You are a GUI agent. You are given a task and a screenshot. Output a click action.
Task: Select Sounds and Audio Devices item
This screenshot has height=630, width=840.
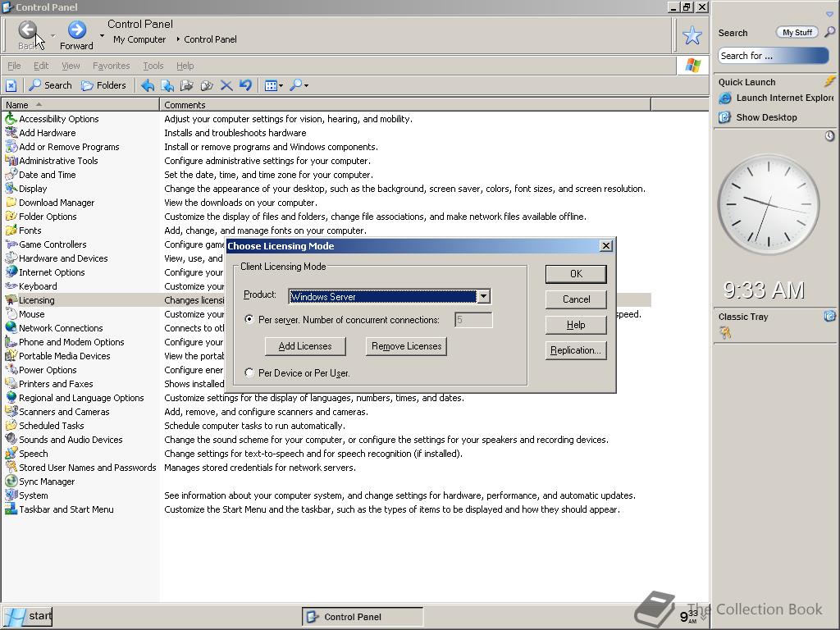[x=71, y=440]
